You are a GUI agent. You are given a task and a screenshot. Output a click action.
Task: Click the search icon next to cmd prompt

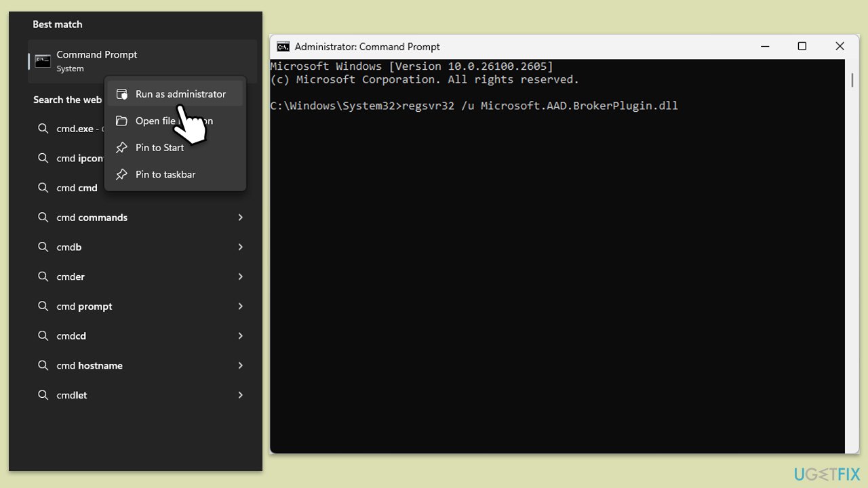pyautogui.click(x=43, y=306)
